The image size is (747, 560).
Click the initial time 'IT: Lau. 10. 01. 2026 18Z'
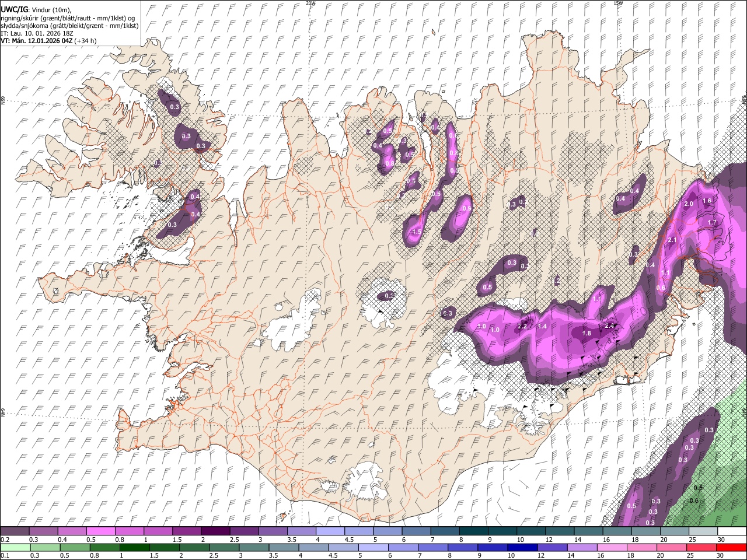[36, 33]
